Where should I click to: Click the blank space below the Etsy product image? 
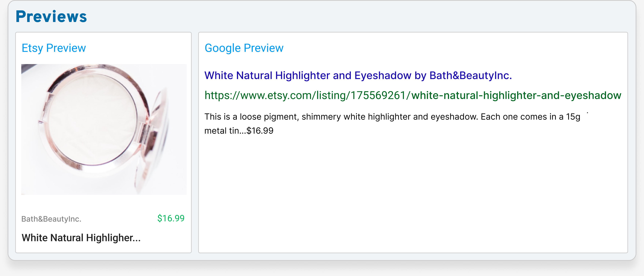104,204
